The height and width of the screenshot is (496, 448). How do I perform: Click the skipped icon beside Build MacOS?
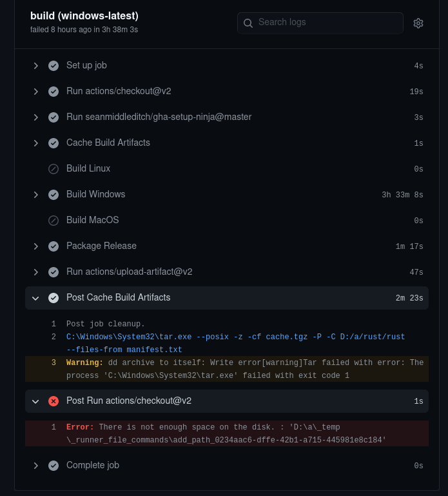point(54,221)
